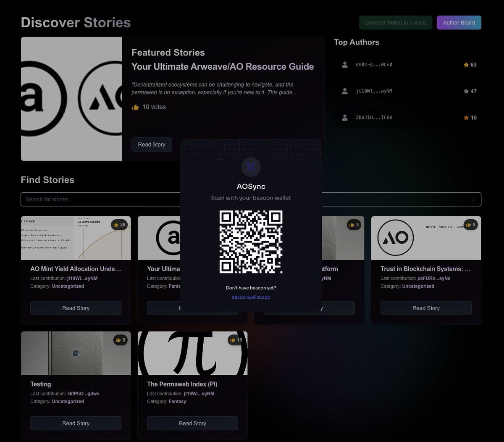Click contributor 36fPhO...gdws
This screenshot has height=442, width=504.
tap(83, 394)
